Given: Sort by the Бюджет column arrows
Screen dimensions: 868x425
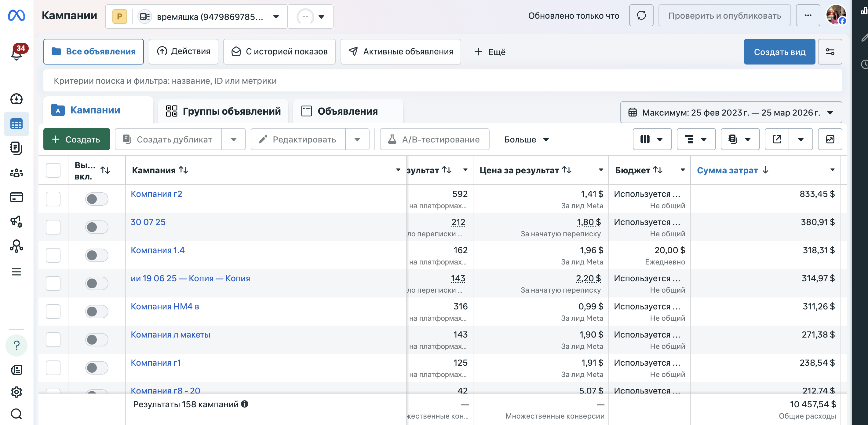Looking at the screenshot, I should coord(658,170).
